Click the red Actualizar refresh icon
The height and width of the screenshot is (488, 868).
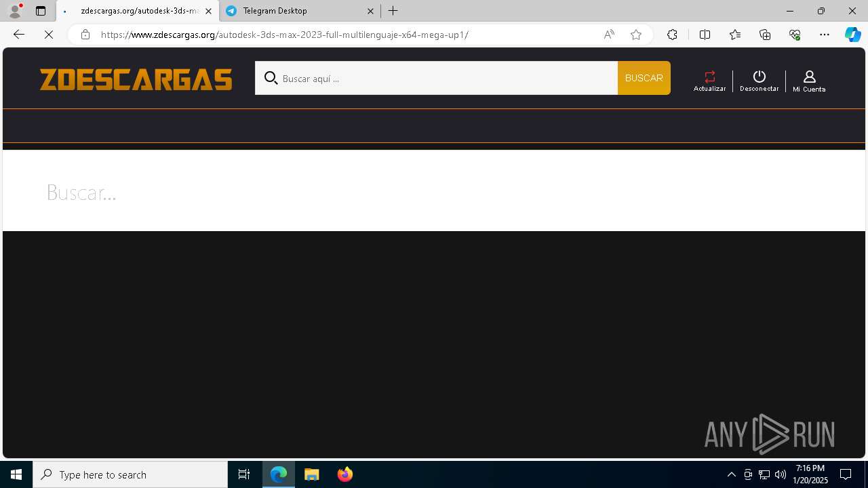(709, 77)
